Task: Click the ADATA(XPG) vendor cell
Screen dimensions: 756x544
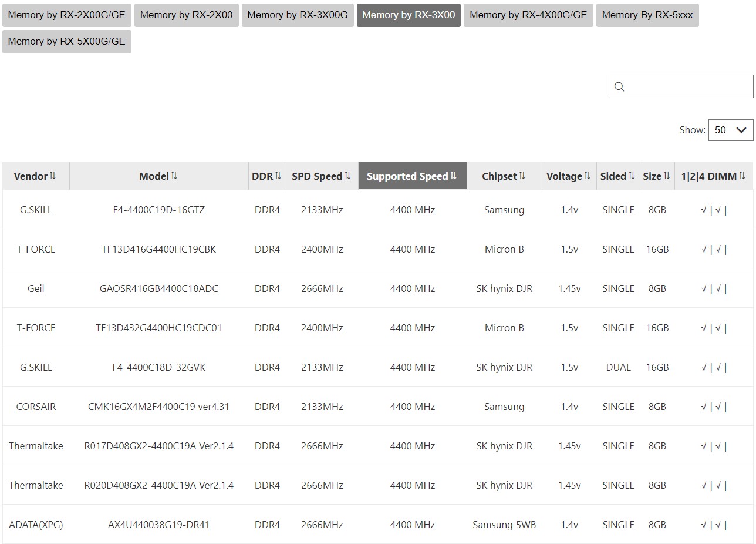Action: point(36,525)
